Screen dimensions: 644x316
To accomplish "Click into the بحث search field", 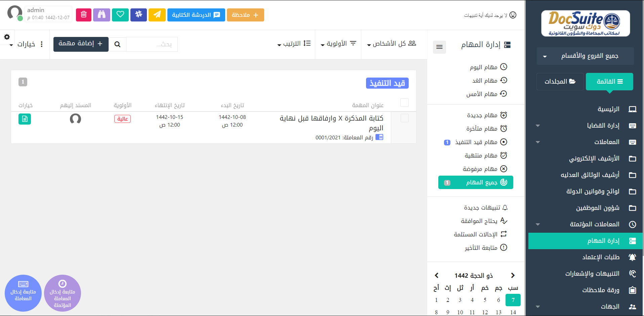I will pos(152,44).
